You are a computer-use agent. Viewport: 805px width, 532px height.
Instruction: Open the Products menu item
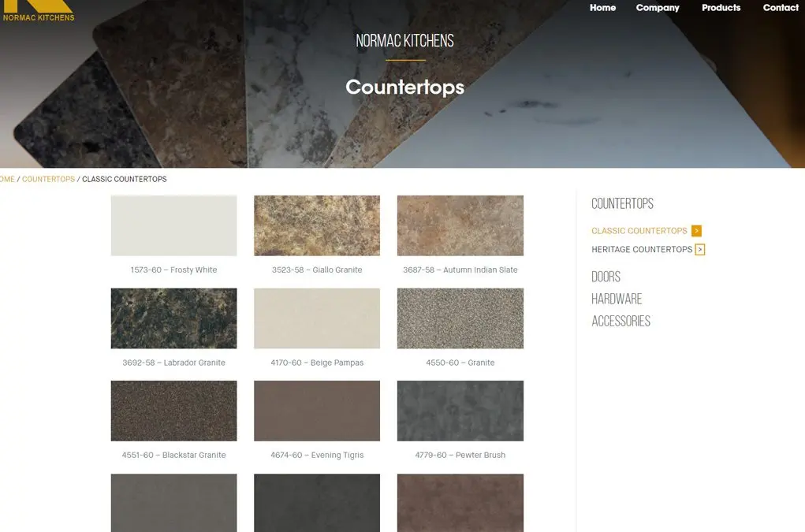[721, 8]
